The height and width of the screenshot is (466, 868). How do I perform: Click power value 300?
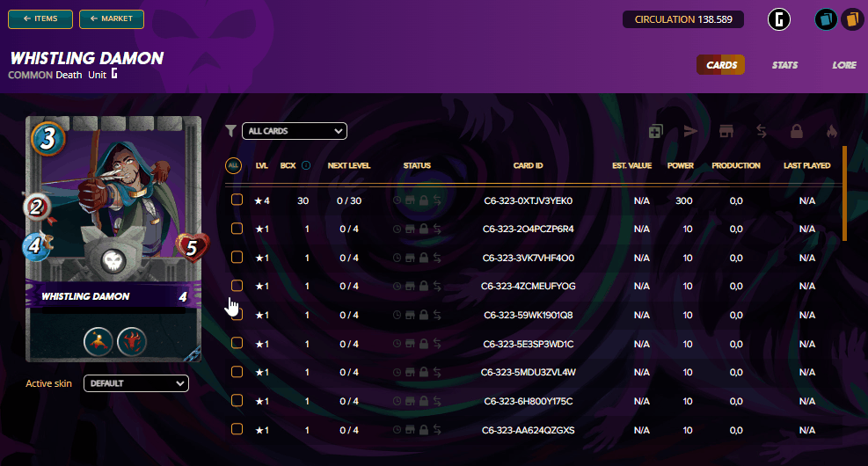683,200
